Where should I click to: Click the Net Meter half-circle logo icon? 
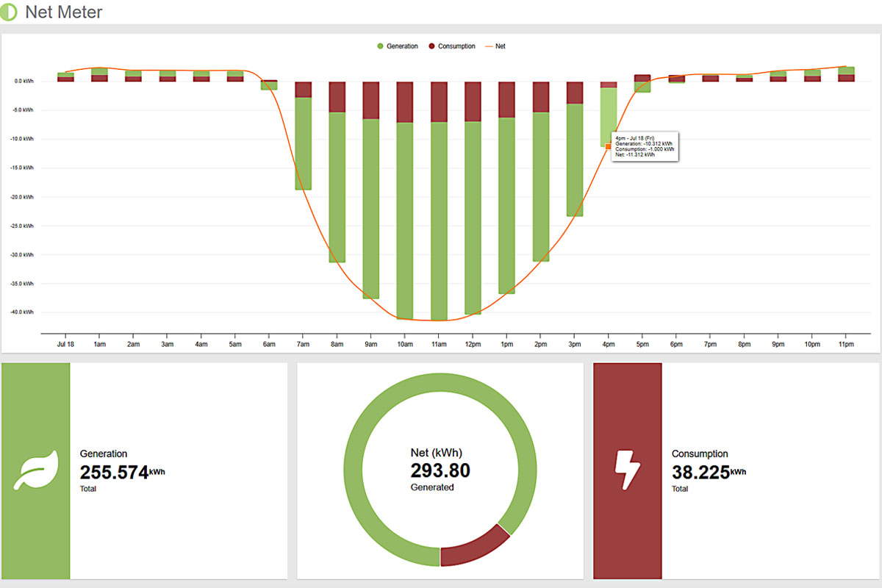pyautogui.click(x=9, y=12)
